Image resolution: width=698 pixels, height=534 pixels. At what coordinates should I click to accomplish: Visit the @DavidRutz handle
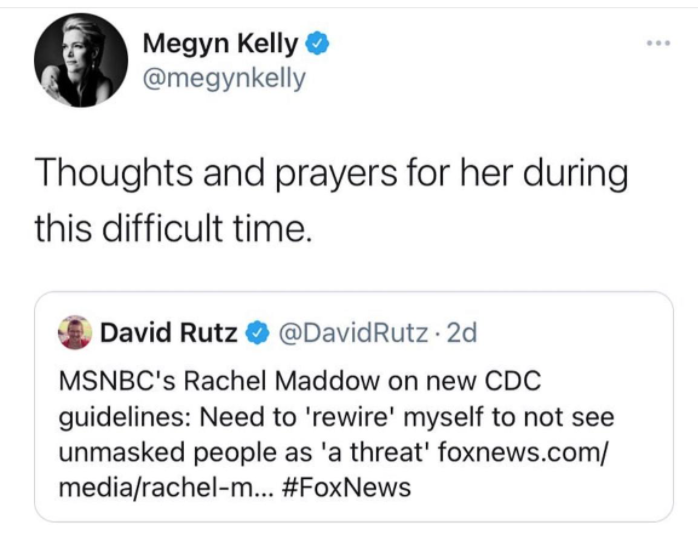coord(354,333)
